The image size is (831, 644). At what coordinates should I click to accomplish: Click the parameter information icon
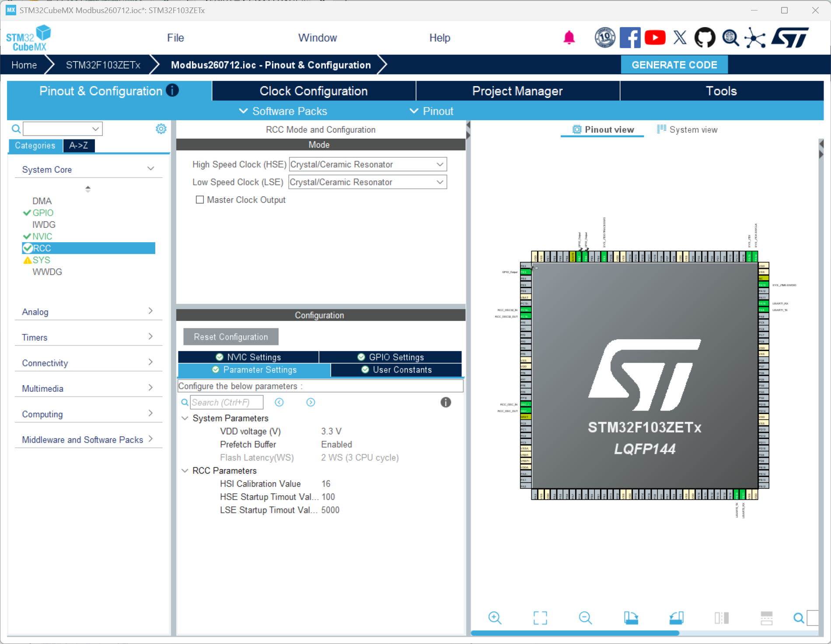tap(446, 402)
